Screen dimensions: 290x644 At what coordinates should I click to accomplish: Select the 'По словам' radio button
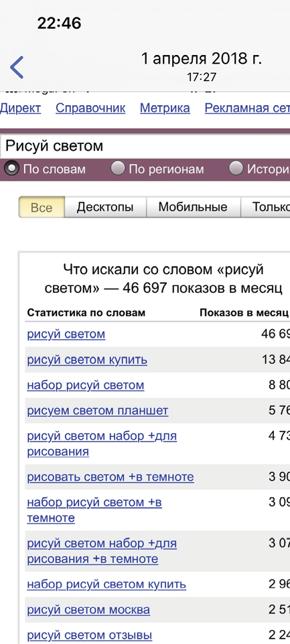(11, 168)
